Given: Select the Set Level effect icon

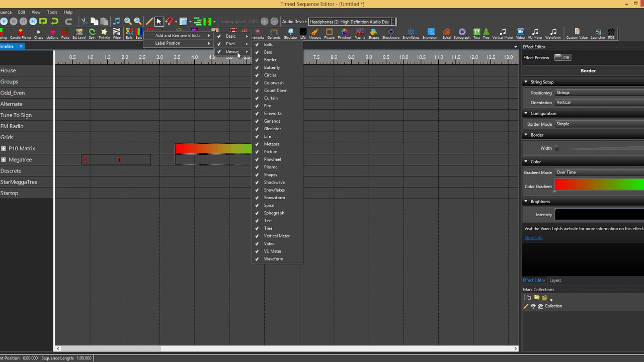Looking at the screenshot, I should click(x=79, y=34).
